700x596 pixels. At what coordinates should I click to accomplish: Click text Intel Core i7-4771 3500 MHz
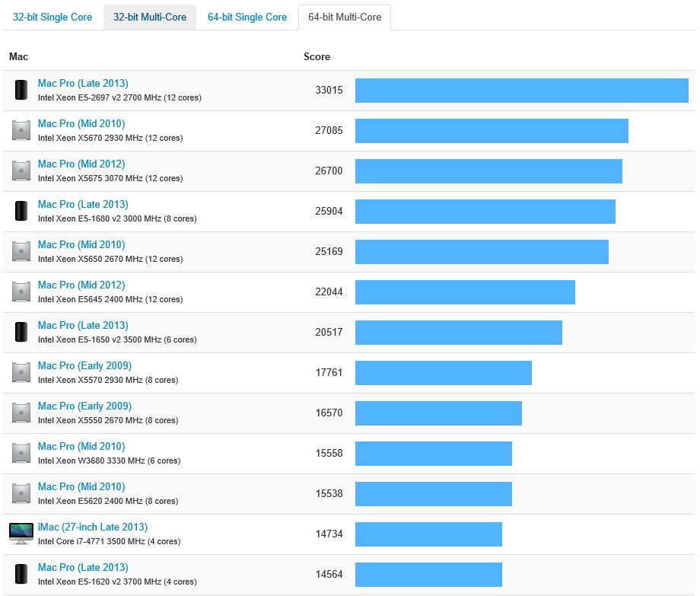pyautogui.click(x=91, y=541)
